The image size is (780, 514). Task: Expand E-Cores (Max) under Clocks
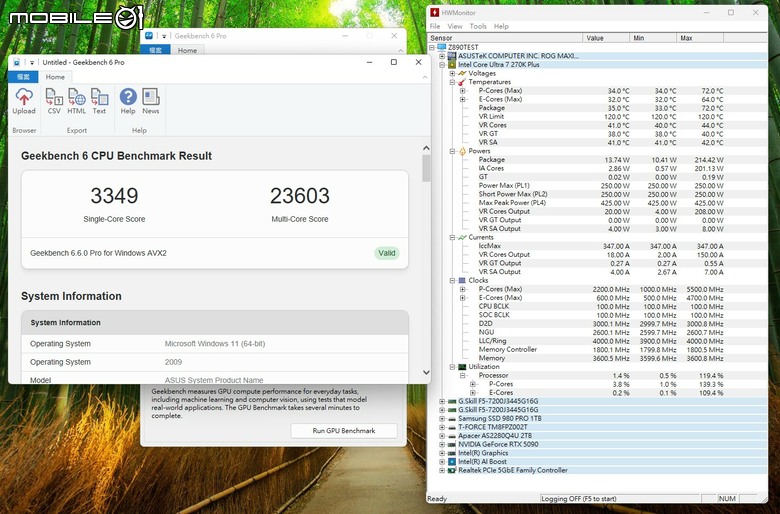point(463,298)
